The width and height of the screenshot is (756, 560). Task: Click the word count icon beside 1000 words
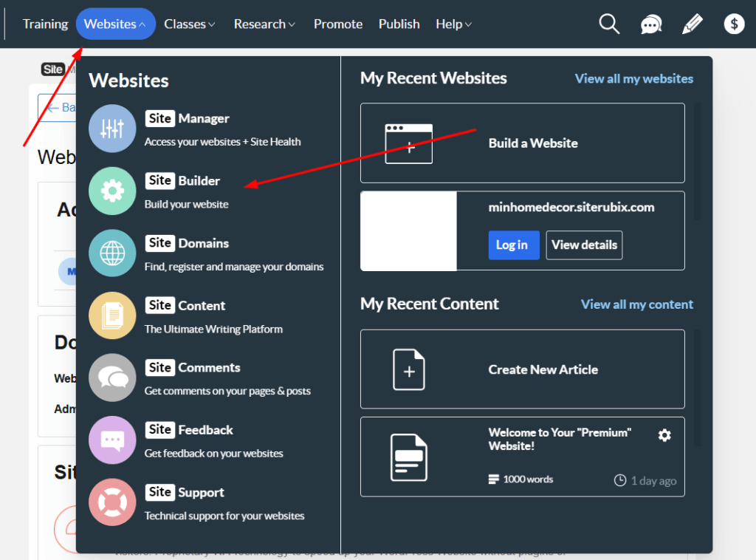(493, 479)
